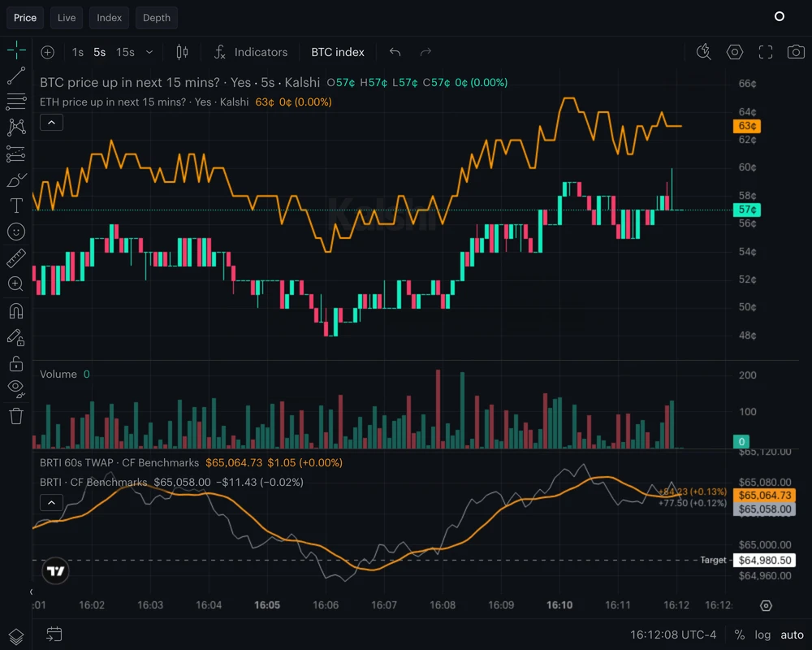Click the gray $65,058.00 price label
Screen dimensions: 812x650
(764, 509)
